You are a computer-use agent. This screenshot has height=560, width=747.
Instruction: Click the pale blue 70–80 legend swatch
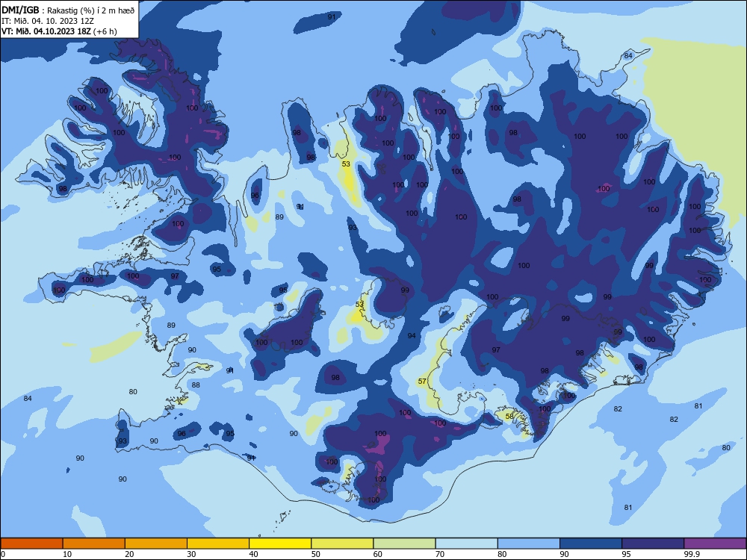click(x=466, y=544)
